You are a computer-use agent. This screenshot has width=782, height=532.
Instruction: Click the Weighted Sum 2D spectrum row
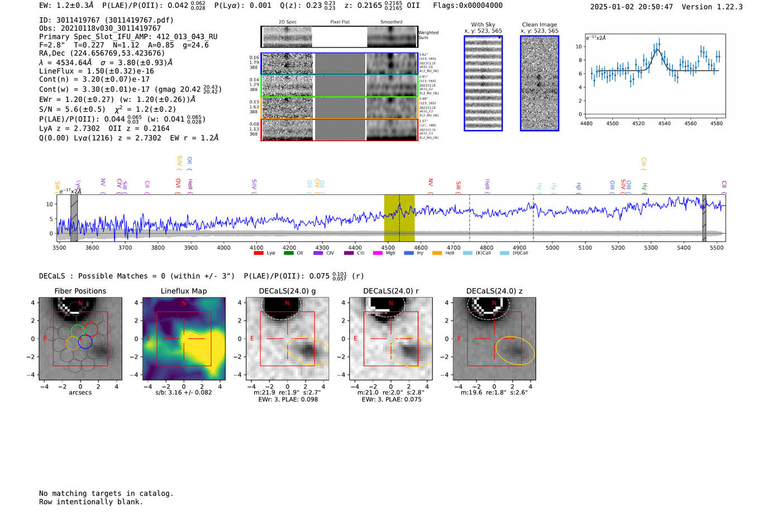pos(340,37)
